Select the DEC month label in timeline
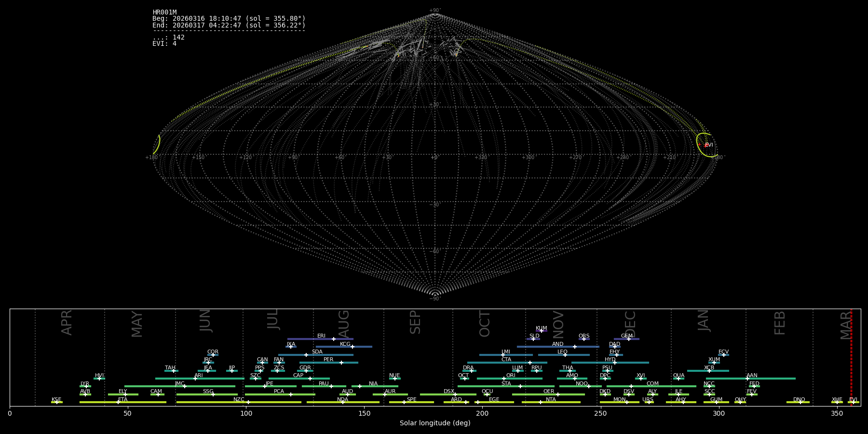Viewport: 868px width, 434px height. coord(630,324)
